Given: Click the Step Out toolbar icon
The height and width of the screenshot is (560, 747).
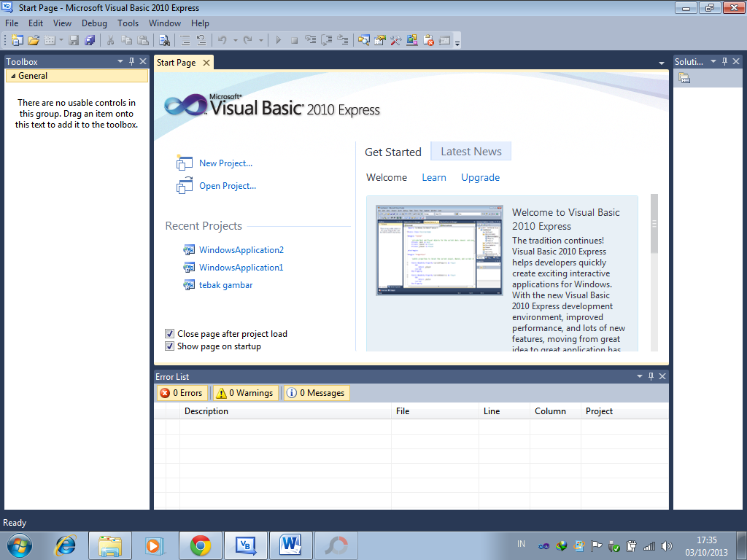Looking at the screenshot, I should [x=343, y=41].
